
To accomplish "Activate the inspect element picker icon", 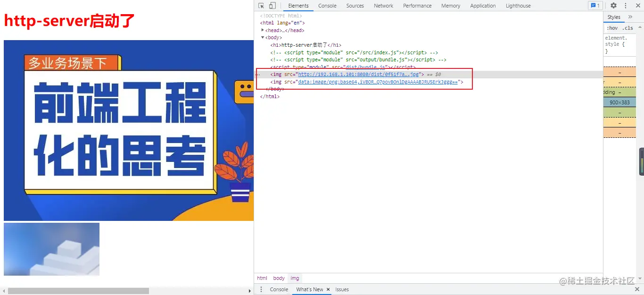I will [262, 6].
